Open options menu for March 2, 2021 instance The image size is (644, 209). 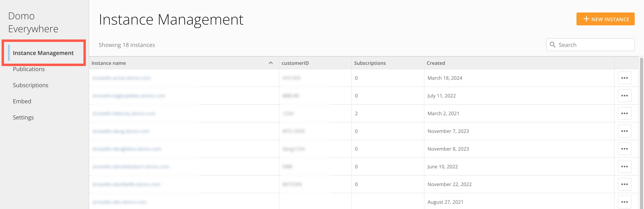[624, 113]
